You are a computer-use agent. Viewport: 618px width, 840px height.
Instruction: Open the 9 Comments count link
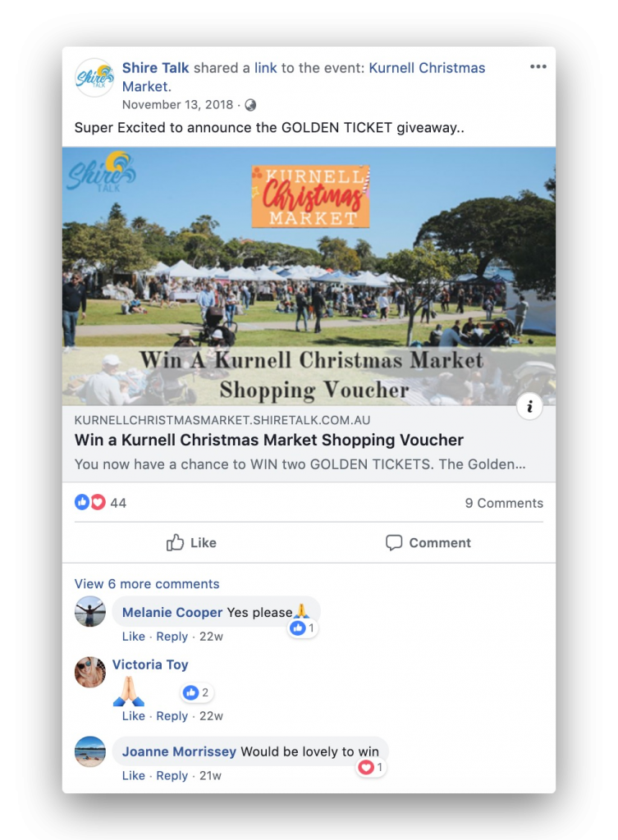coord(504,503)
